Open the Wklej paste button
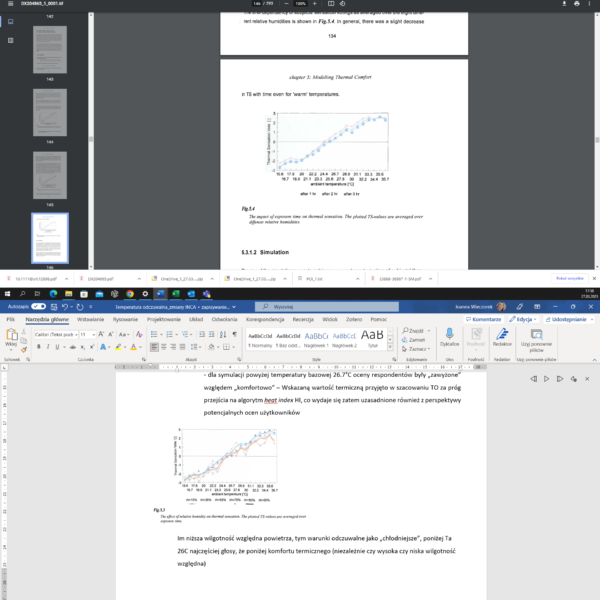This screenshot has height=600, width=600. point(11,338)
